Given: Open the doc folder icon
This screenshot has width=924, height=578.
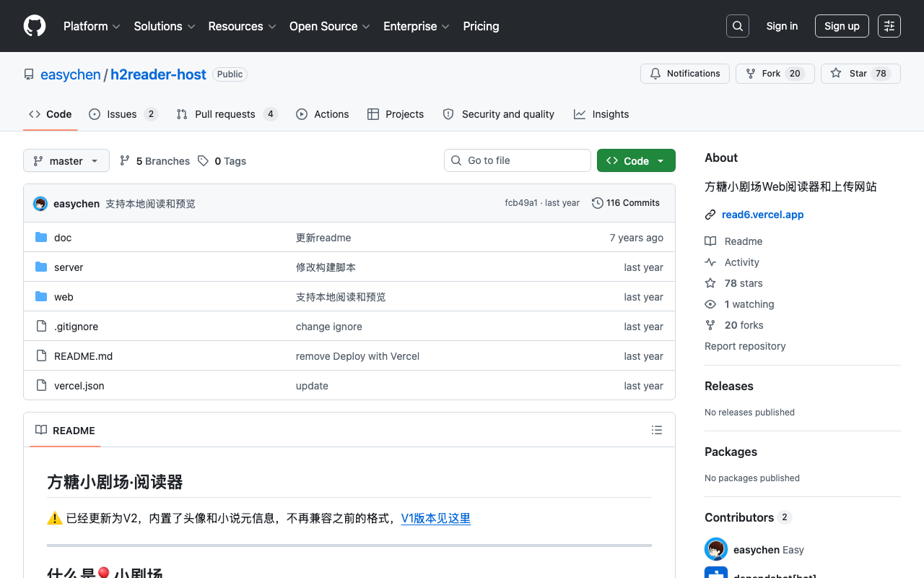Looking at the screenshot, I should [41, 238].
